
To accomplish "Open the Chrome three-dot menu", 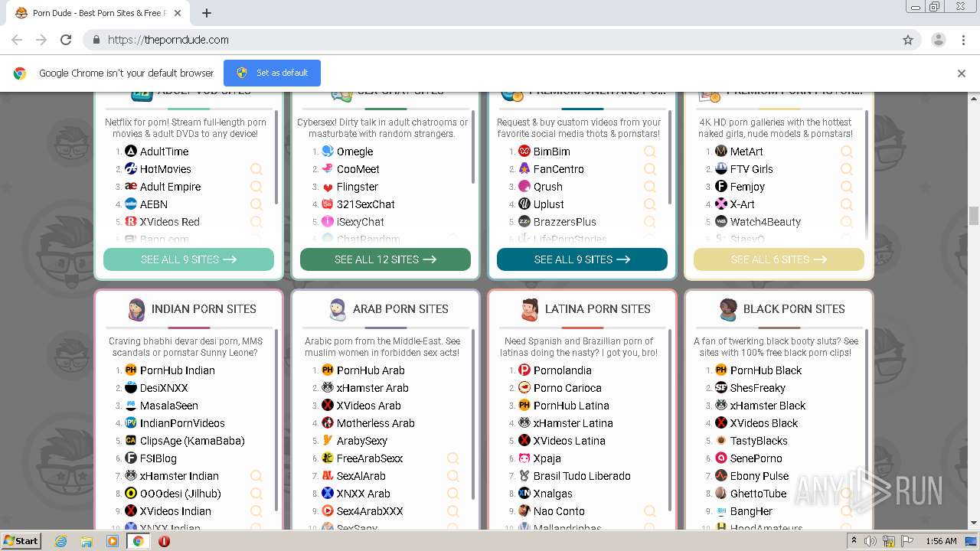I will click(963, 40).
